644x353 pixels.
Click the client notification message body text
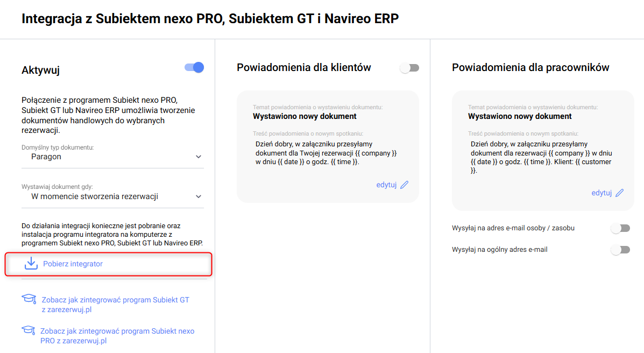click(326, 153)
